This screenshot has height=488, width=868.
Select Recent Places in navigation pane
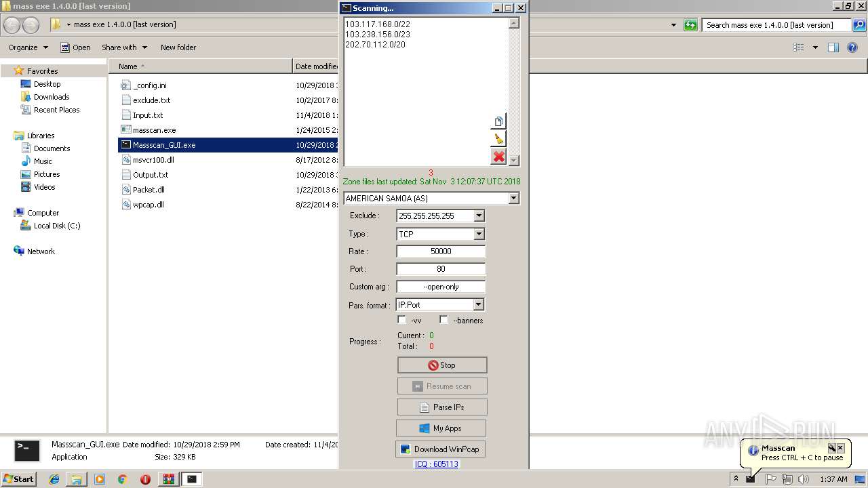pos(50,110)
